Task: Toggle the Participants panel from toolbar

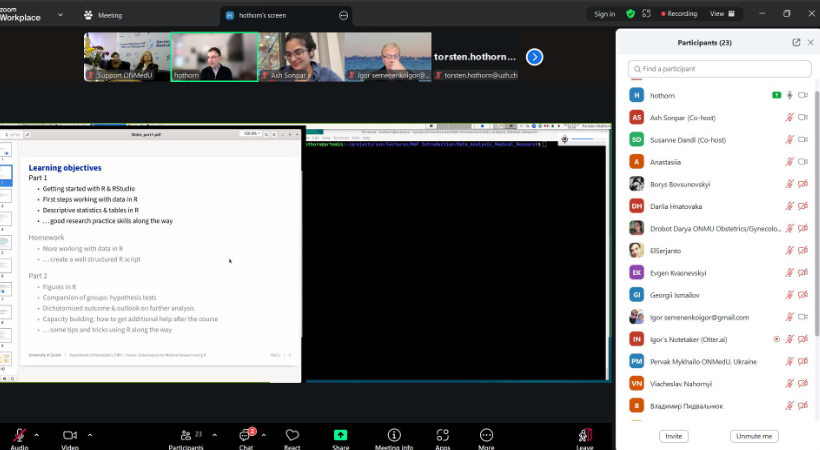Action: point(186,435)
